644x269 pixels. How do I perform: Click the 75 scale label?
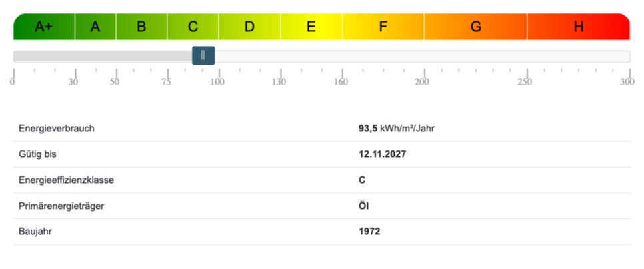(166, 82)
